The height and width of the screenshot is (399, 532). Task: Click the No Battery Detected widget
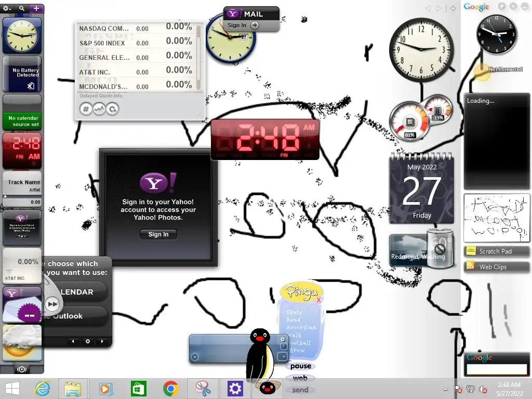pyautogui.click(x=22, y=74)
